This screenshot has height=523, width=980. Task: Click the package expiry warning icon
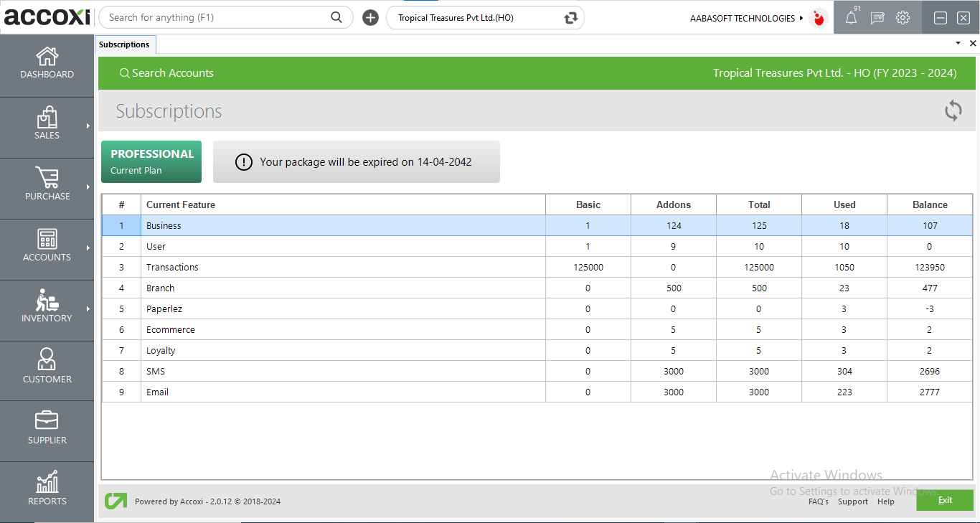pyautogui.click(x=244, y=162)
